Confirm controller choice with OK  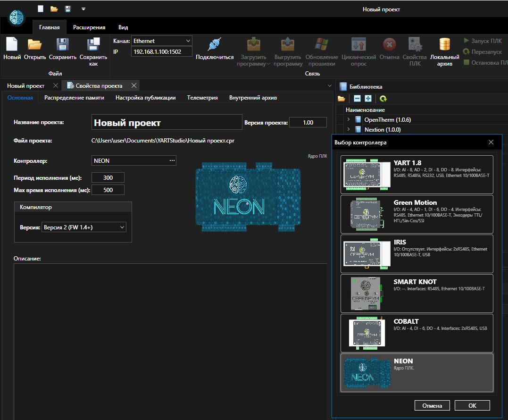(472, 405)
